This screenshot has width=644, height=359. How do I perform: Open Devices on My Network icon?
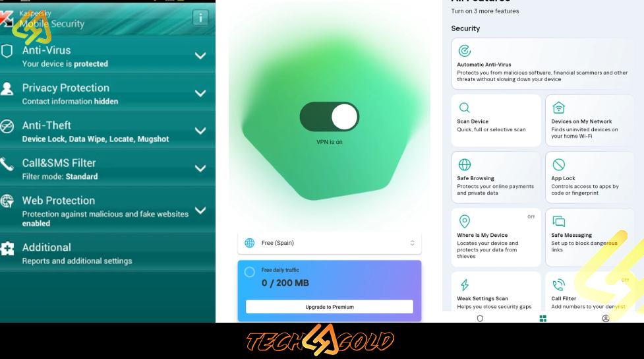558,108
